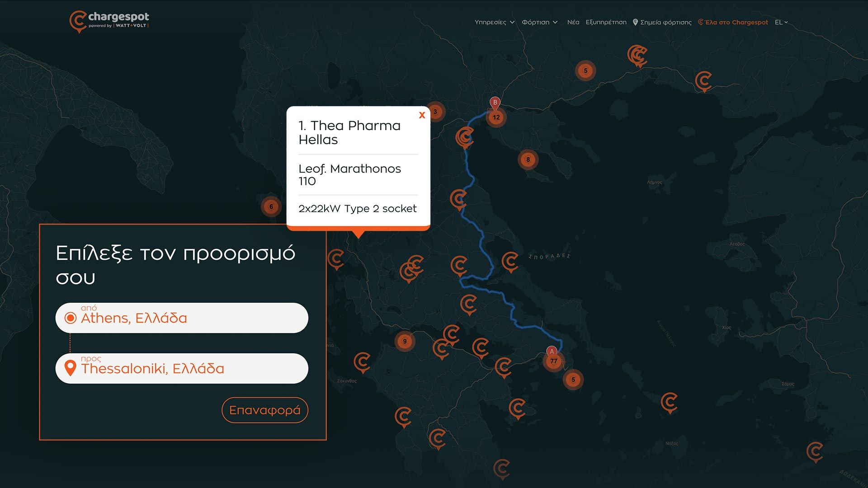868x488 pixels.
Task: Open the cluster marker labeled 3
Action: (x=435, y=112)
